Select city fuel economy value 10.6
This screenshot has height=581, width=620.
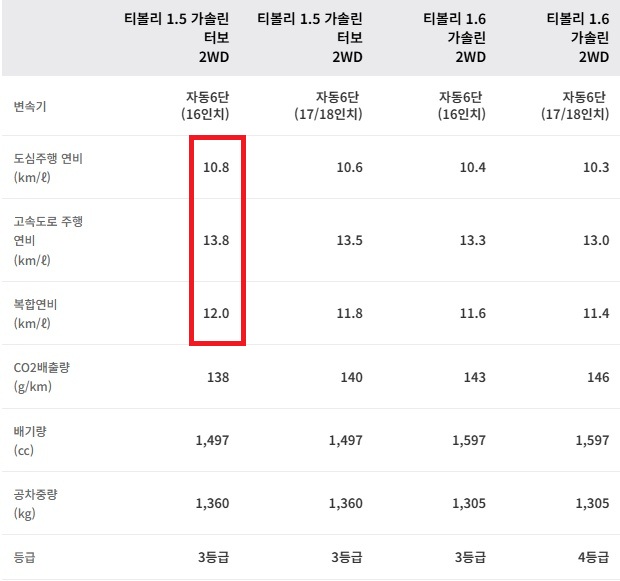click(349, 167)
